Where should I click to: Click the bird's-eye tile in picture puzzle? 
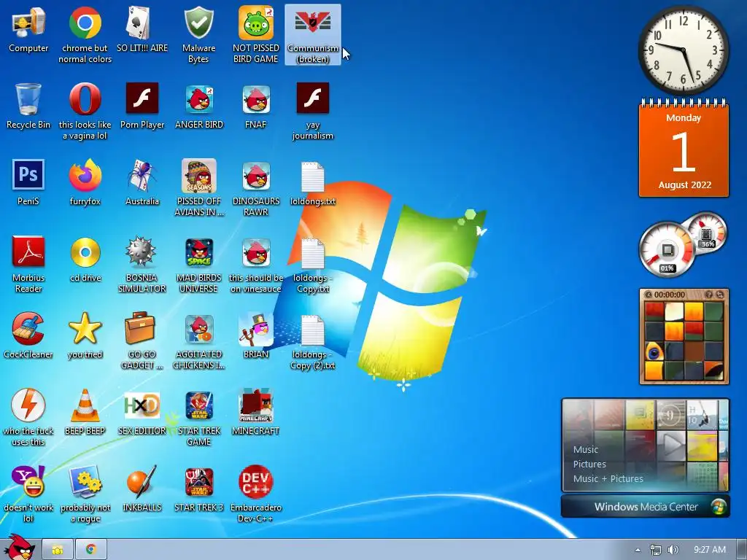[x=654, y=352]
